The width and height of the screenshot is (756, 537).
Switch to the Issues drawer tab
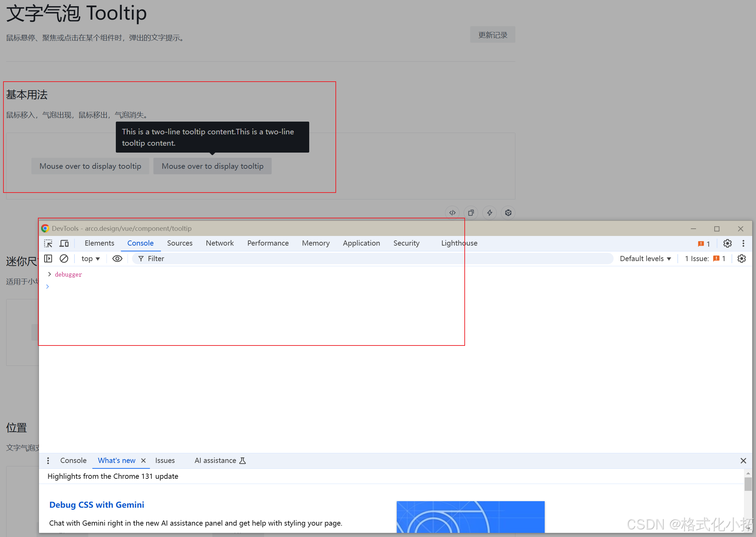pyautogui.click(x=165, y=461)
